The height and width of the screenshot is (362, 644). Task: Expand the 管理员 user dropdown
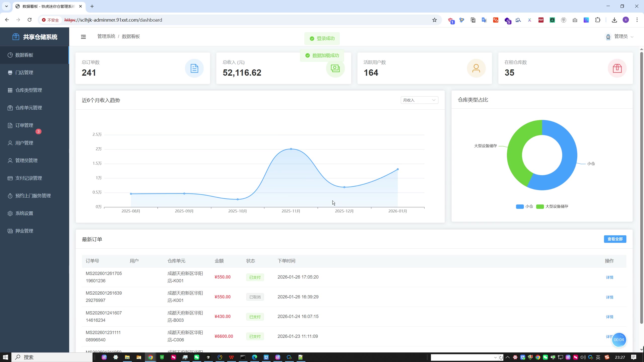point(621,37)
